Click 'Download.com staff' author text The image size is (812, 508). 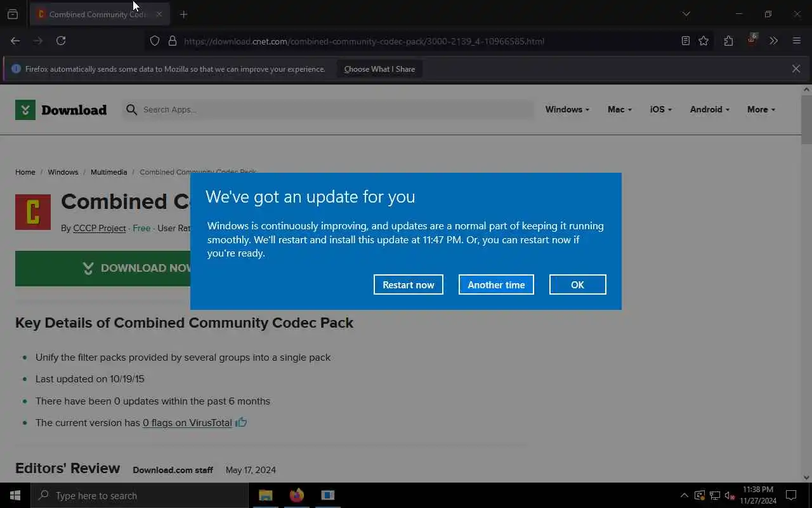click(173, 470)
